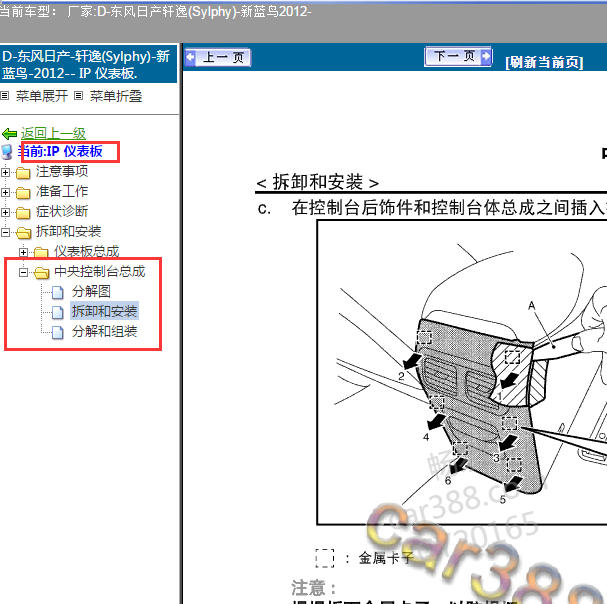This screenshot has height=604, width=607.
Task: Click the 中央控制台总成 open folder icon
Action: coord(41,273)
